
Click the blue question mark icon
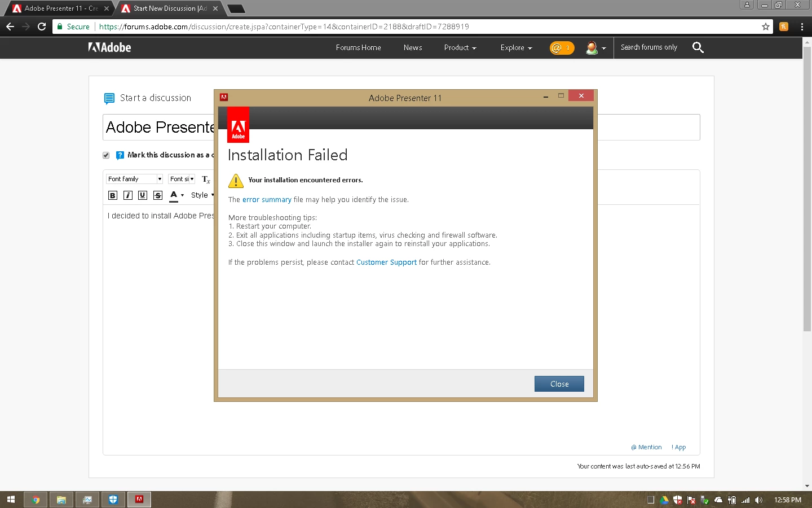[x=120, y=155]
